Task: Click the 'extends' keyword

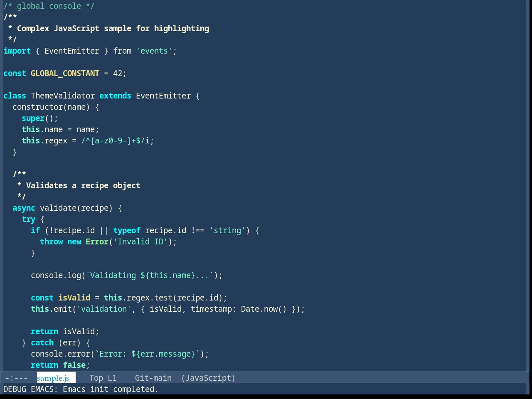Action: pyautogui.click(x=115, y=96)
